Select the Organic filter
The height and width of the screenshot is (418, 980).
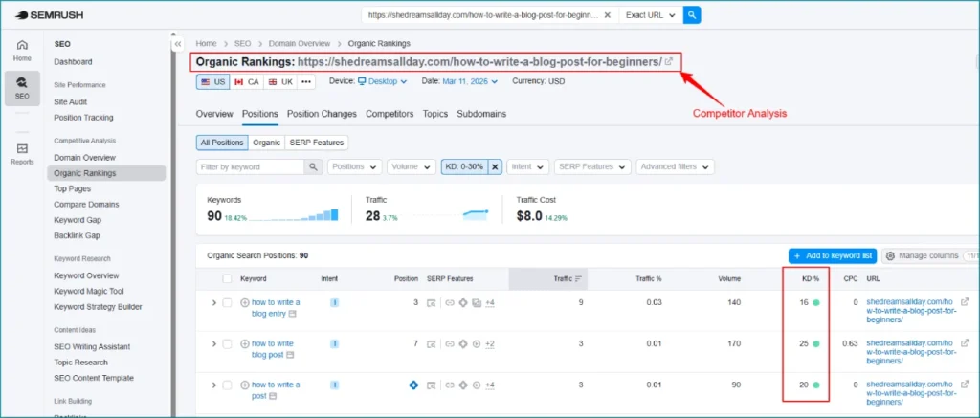(x=266, y=143)
